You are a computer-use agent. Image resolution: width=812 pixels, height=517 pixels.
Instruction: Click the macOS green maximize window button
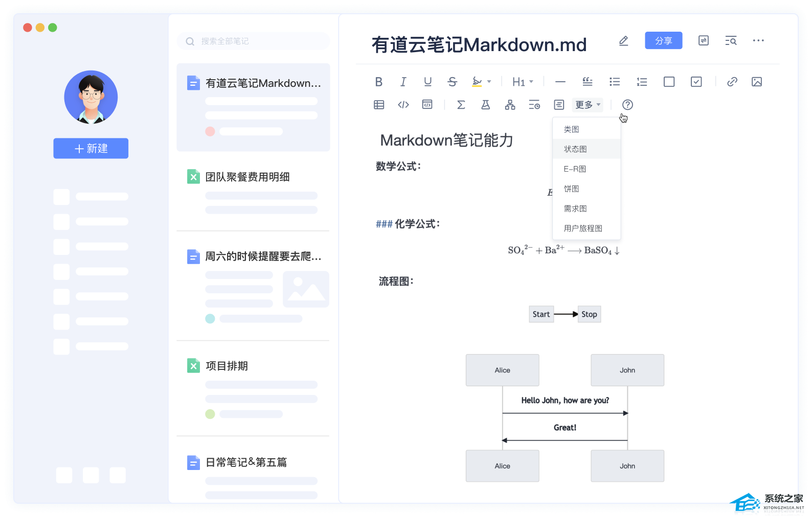click(53, 28)
